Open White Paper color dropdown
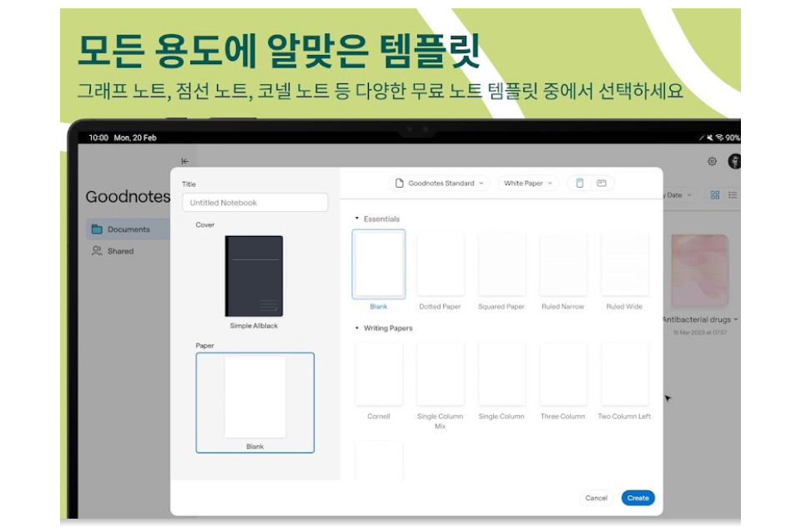Image resolution: width=801 pixels, height=532 pixels. click(528, 183)
